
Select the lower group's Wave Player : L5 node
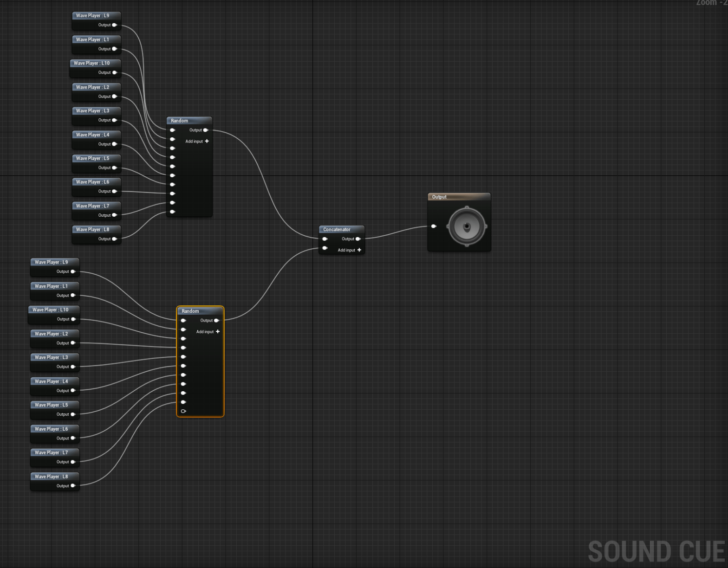(52, 405)
